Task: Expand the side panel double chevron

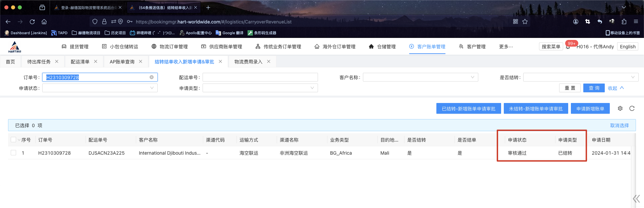Action: coord(636,199)
